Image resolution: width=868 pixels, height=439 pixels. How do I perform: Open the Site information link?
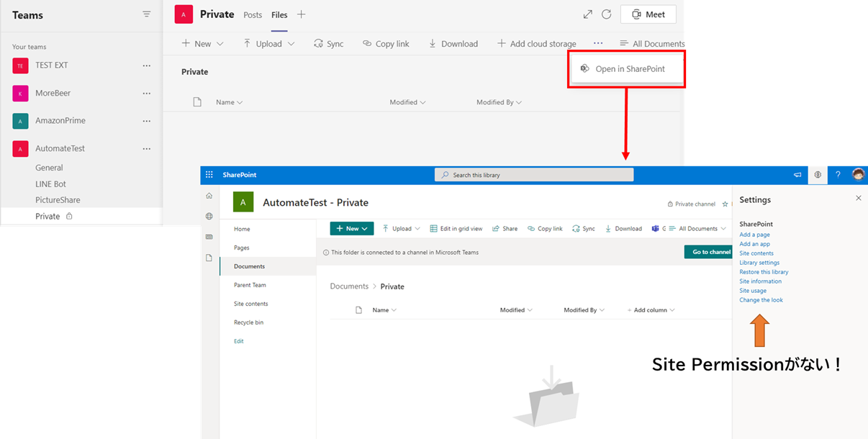tap(760, 281)
